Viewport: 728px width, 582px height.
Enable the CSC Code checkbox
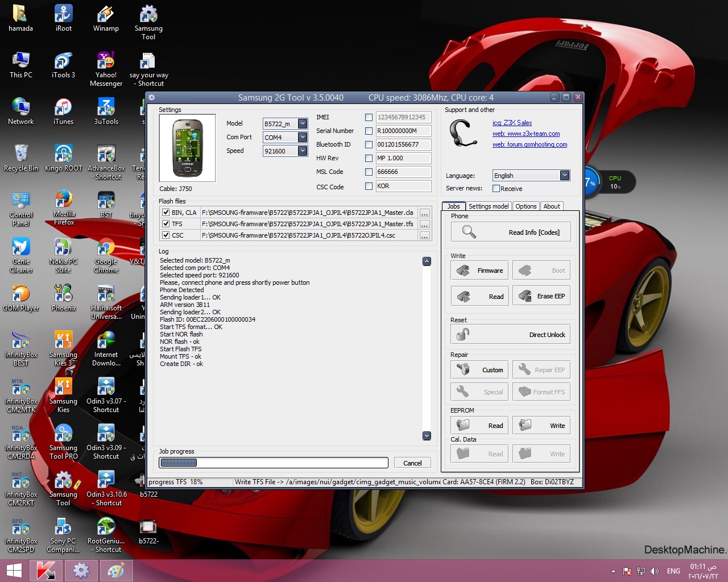pyautogui.click(x=369, y=186)
